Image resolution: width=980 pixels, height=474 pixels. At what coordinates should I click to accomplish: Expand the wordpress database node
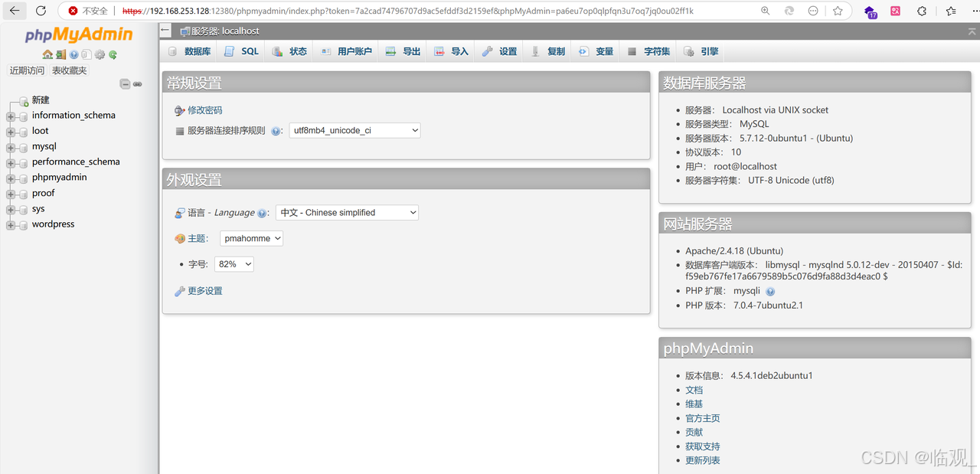click(11, 225)
